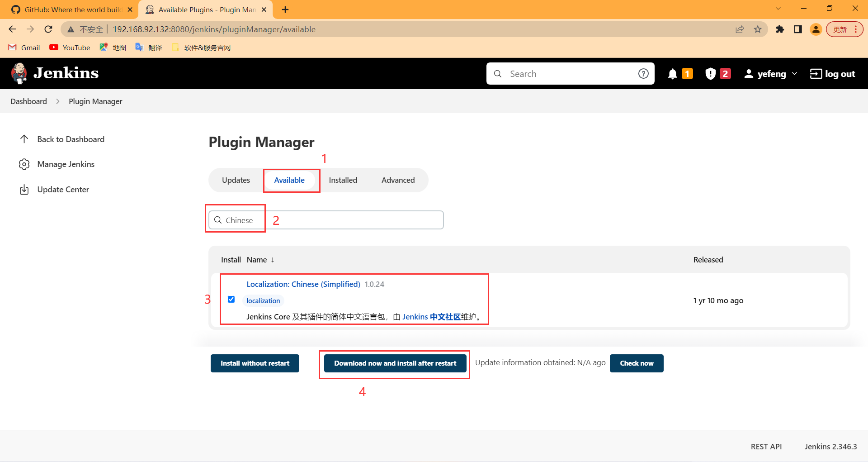Image resolution: width=868 pixels, height=462 pixels.
Task: Click the Update Center download icon
Action: click(24, 190)
